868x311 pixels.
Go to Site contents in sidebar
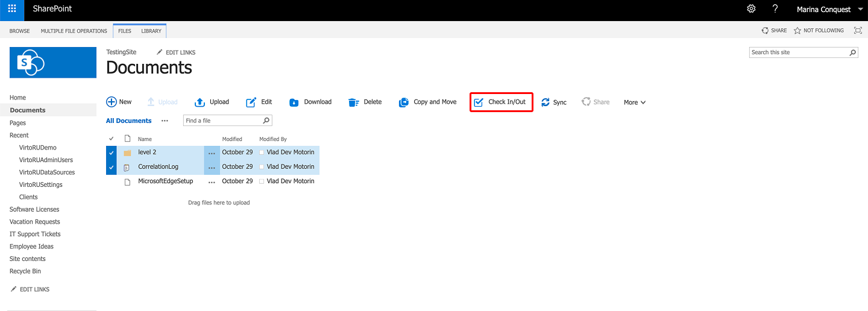coord(28,259)
